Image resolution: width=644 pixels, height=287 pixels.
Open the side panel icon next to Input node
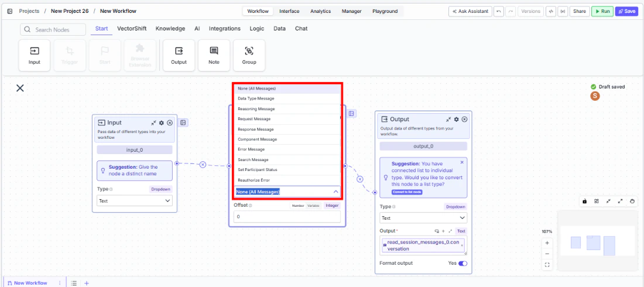point(183,122)
